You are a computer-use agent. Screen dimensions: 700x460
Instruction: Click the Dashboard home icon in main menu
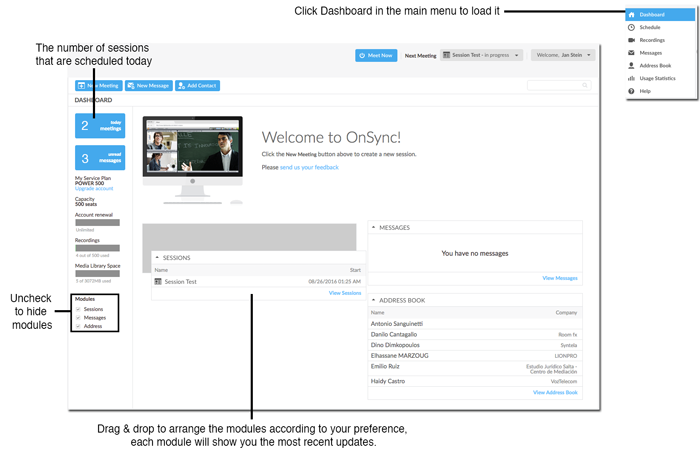coord(631,15)
